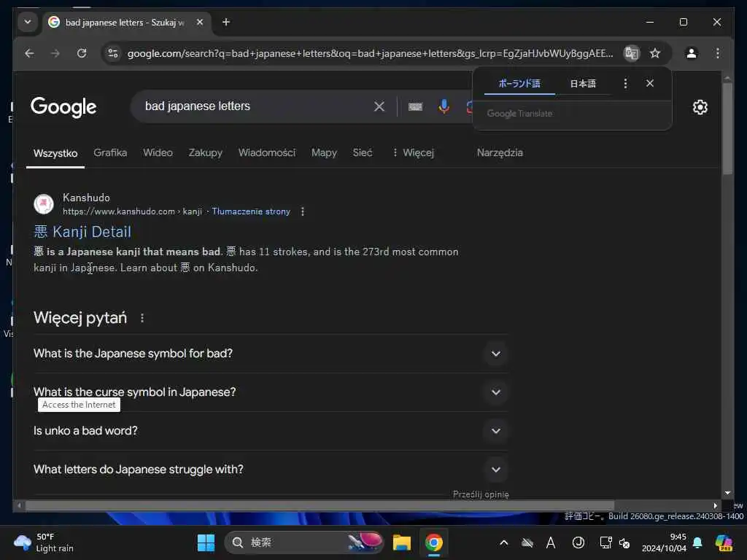Click horizontal scrollbar right arrow
The image size is (747, 560).
(715, 506)
